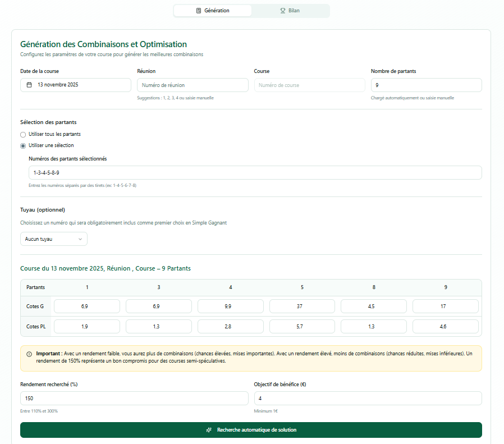Click the Bilan tab trophy icon
The height and width of the screenshot is (444, 504).
pos(283,11)
